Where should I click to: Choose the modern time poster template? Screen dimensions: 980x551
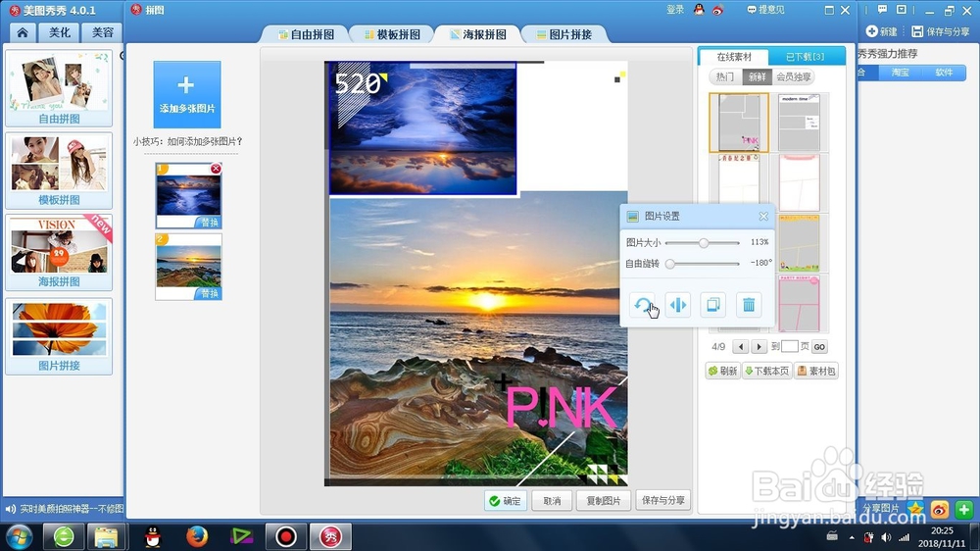pyautogui.click(x=800, y=123)
